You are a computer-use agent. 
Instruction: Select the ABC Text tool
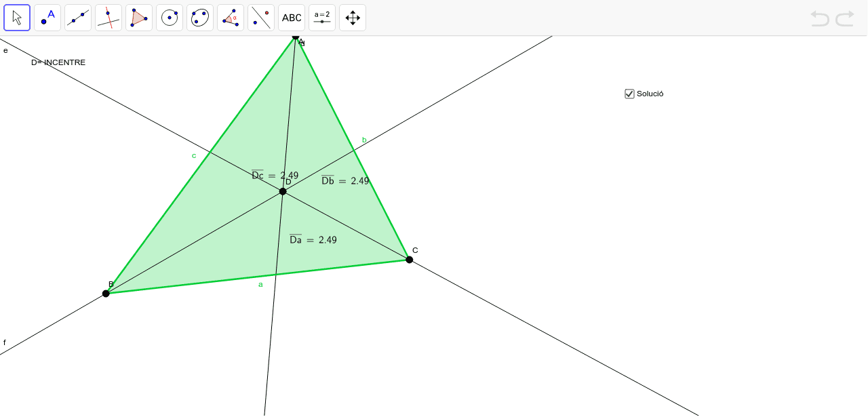[292, 18]
